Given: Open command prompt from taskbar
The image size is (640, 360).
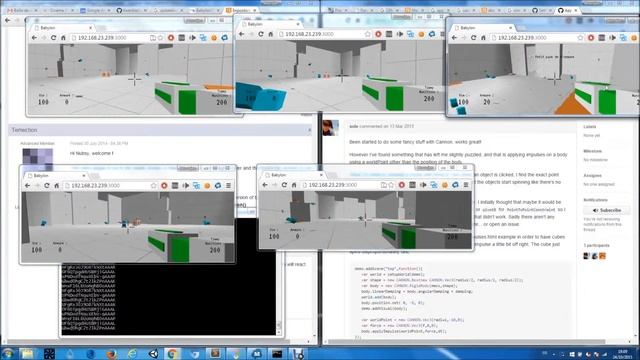Looking at the screenshot, I should click(277, 354).
